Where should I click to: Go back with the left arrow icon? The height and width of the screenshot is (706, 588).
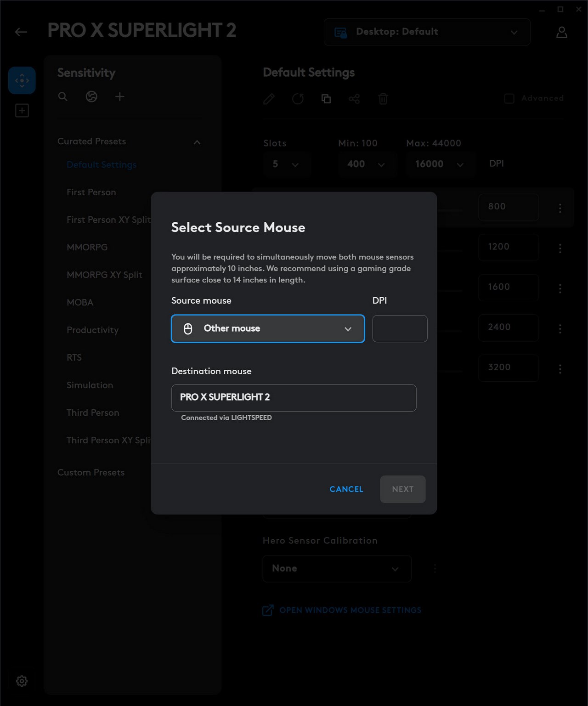[21, 32]
